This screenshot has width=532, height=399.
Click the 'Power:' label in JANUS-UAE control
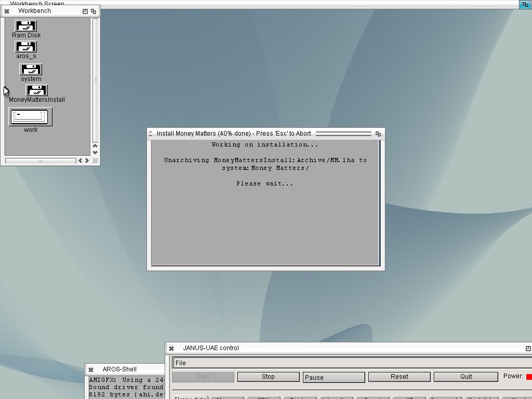coord(513,376)
